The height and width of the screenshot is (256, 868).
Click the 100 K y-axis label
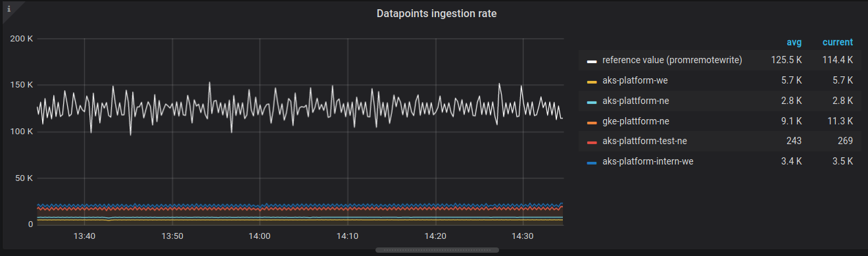(22, 132)
